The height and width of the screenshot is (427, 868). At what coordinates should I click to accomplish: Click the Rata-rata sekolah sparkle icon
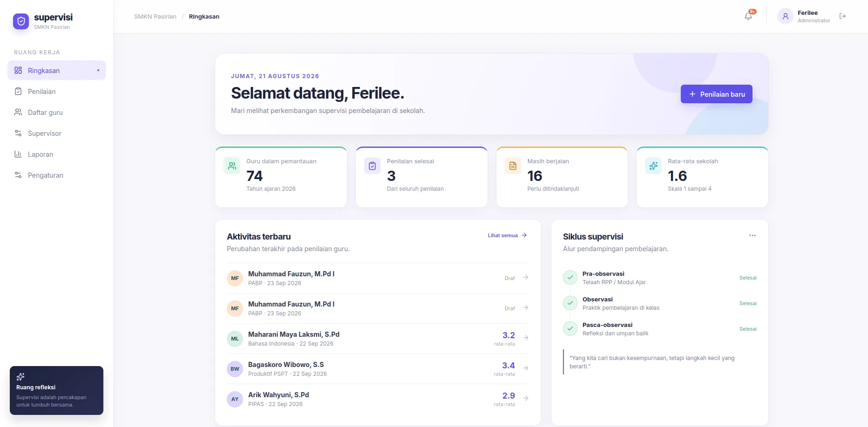click(x=653, y=166)
